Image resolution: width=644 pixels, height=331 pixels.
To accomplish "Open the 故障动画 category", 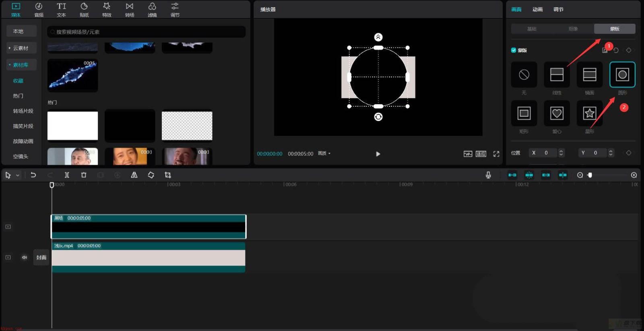I will 23,141.
